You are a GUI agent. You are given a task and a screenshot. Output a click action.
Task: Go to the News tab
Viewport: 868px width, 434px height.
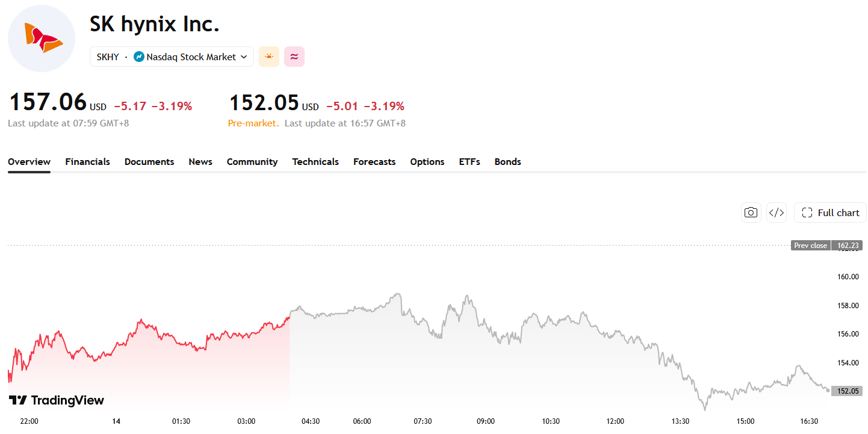point(200,161)
